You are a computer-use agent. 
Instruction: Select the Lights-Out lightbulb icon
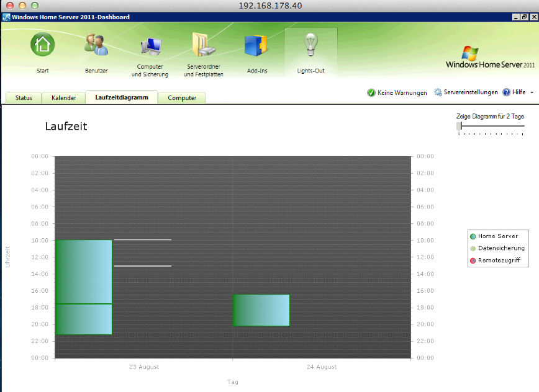point(310,45)
